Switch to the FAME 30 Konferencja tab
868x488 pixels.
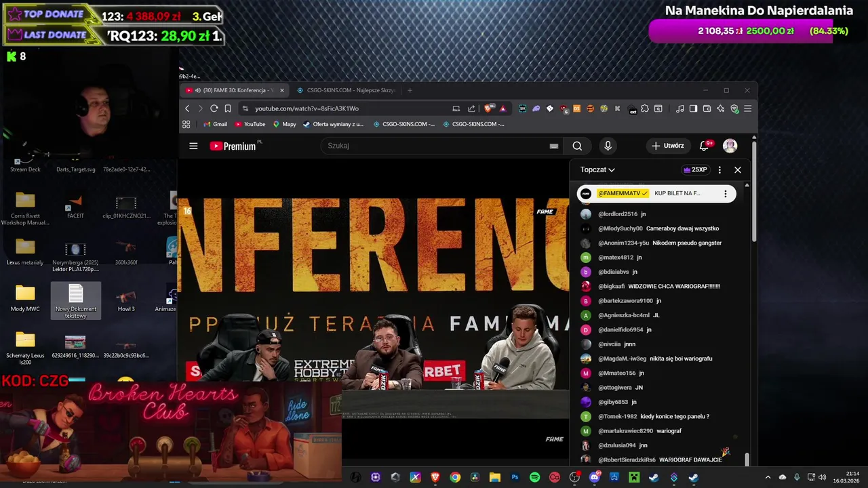(x=234, y=90)
